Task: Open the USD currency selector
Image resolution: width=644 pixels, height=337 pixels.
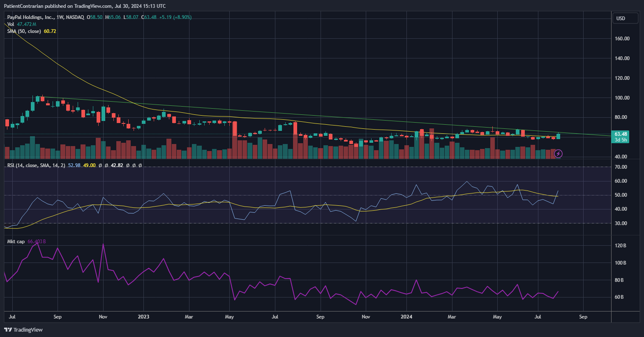Action: pyautogui.click(x=625, y=18)
